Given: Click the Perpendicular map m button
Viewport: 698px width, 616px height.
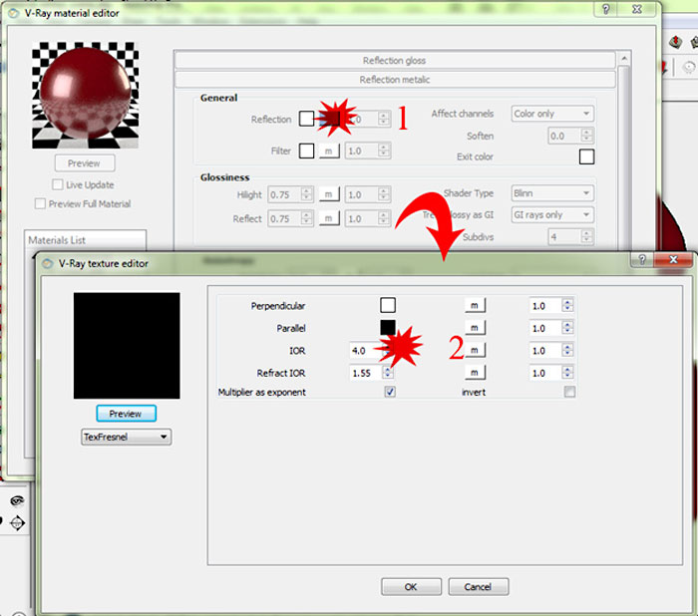Looking at the screenshot, I should pyautogui.click(x=475, y=305).
